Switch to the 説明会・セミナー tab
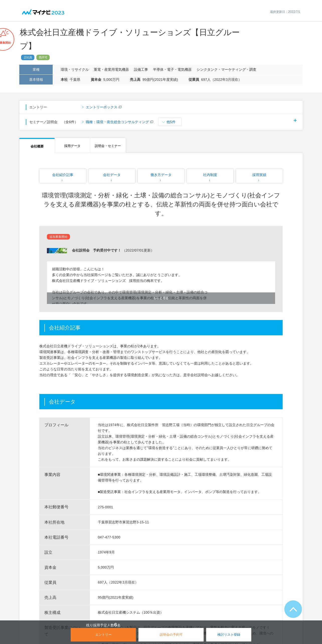 pos(108,146)
